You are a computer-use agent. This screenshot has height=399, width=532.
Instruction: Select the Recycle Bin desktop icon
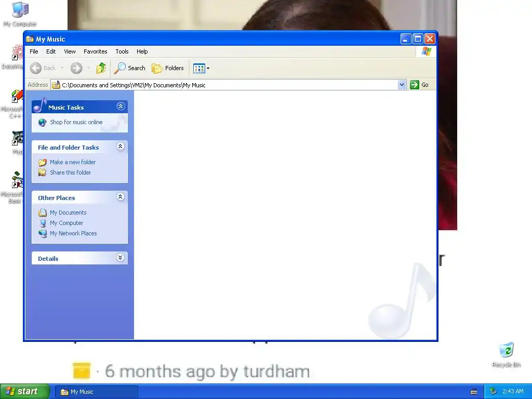pyautogui.click(x=506, y=355)
